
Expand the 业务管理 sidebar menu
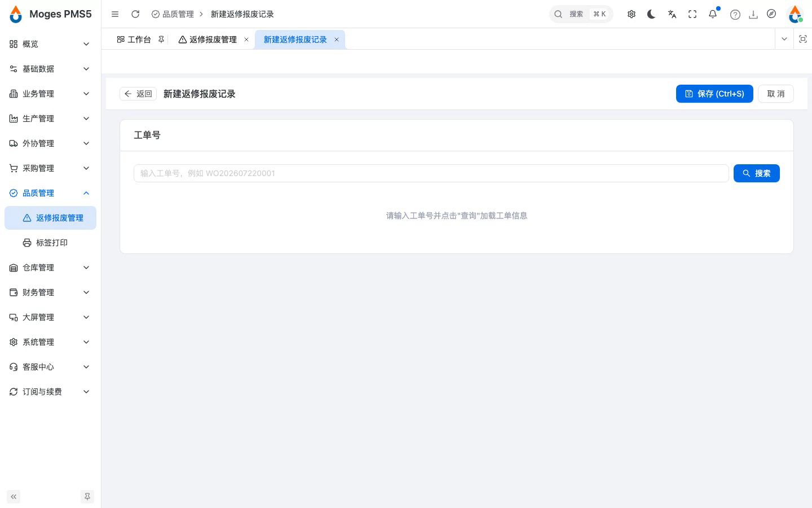50,94
